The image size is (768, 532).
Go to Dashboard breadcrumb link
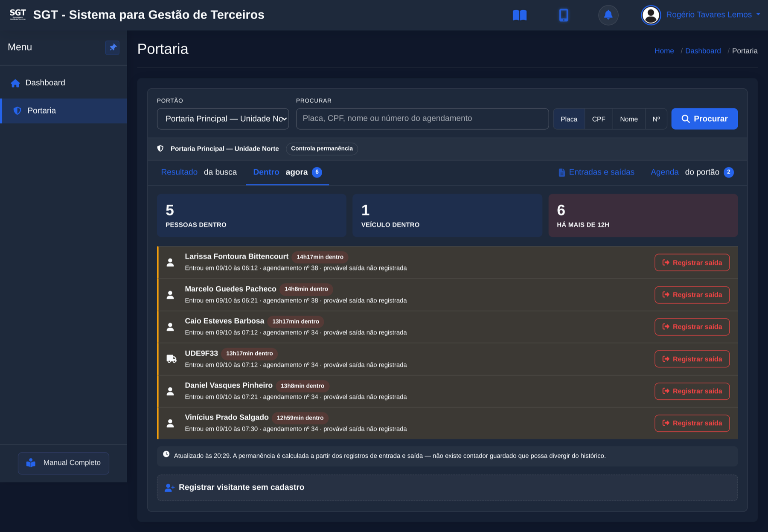pyautogui.click(x=703, y=51)
